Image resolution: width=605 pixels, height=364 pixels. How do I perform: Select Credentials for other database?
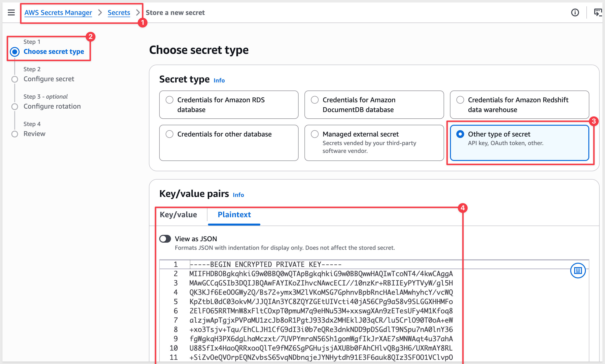click(x=229, y=143)
